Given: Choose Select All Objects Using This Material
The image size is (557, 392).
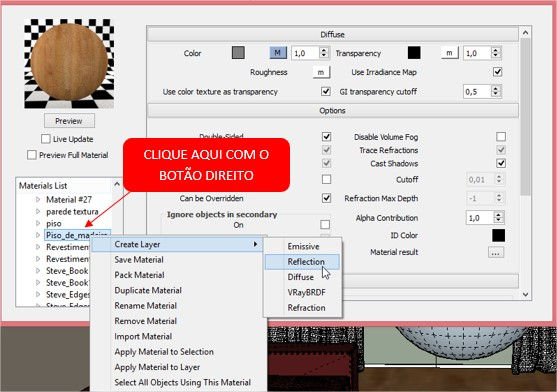Looking at the screenshot, I should point(178,382).
